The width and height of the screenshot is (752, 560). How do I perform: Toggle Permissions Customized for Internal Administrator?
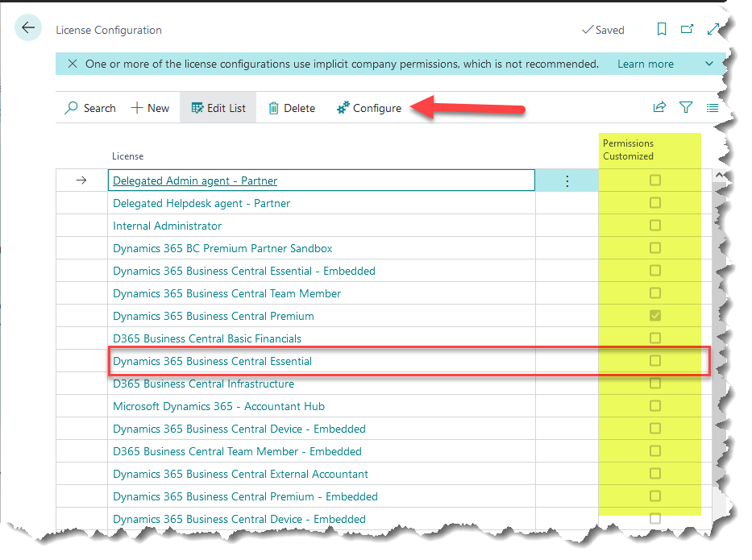click(654, 226)
